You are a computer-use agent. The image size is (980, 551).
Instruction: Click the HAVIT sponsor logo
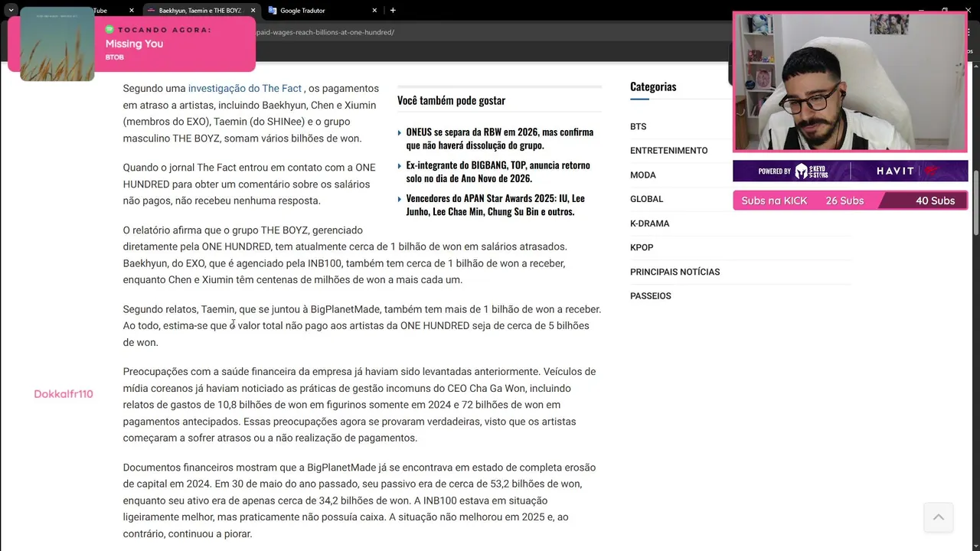pos(896,171)
